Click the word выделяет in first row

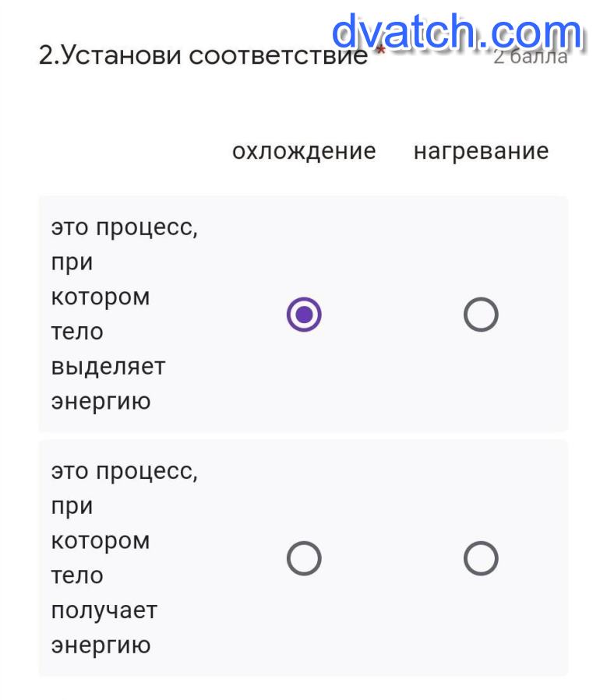pos(108,366)
